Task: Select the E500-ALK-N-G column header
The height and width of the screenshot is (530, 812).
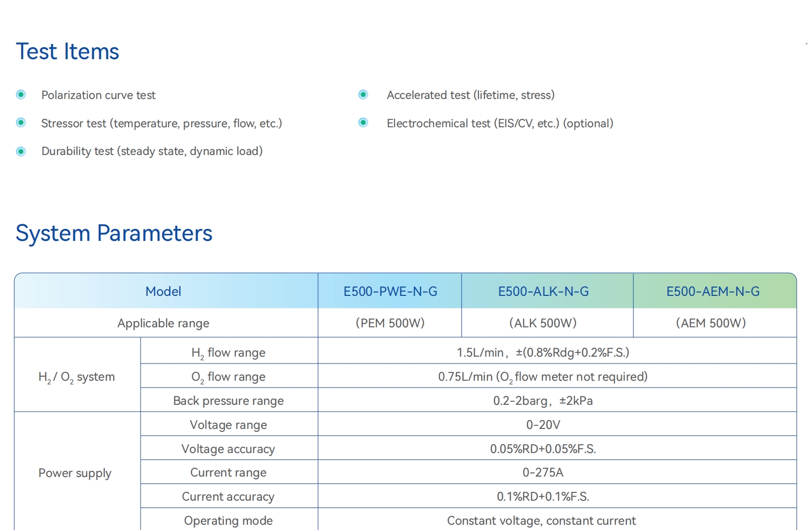Action: tap(543, 292)
